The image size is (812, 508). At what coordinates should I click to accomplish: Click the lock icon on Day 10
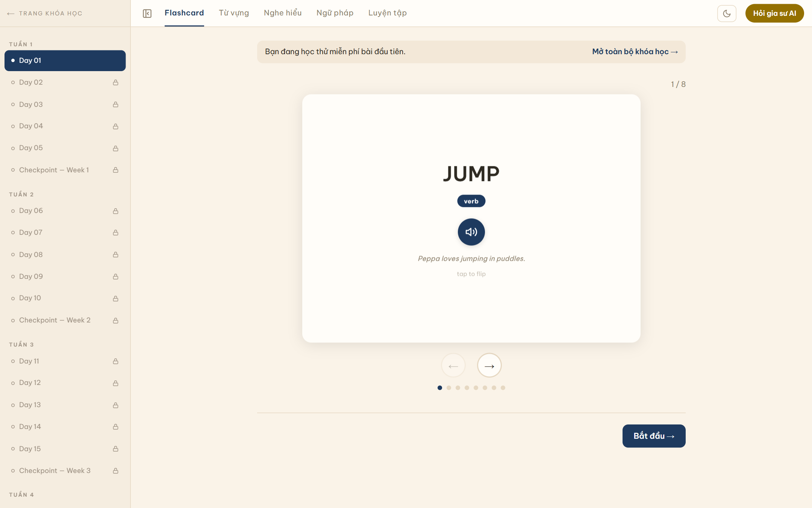[115, 298]
